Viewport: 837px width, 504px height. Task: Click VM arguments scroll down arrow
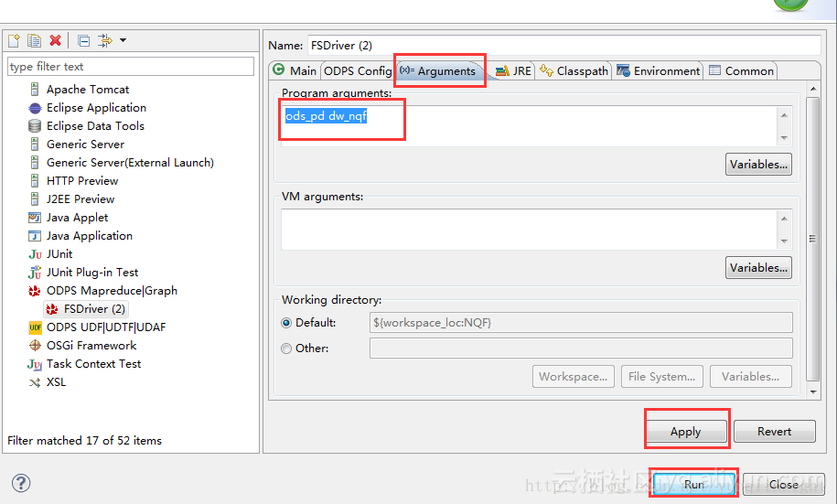coord(784,241)
